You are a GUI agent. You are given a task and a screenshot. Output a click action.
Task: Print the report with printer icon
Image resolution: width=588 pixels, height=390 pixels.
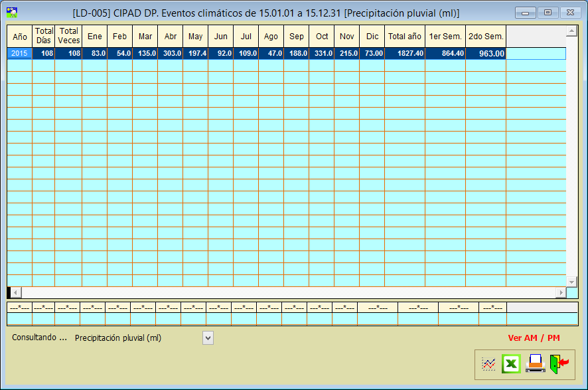pyautogui.click(x=535, y=364)
